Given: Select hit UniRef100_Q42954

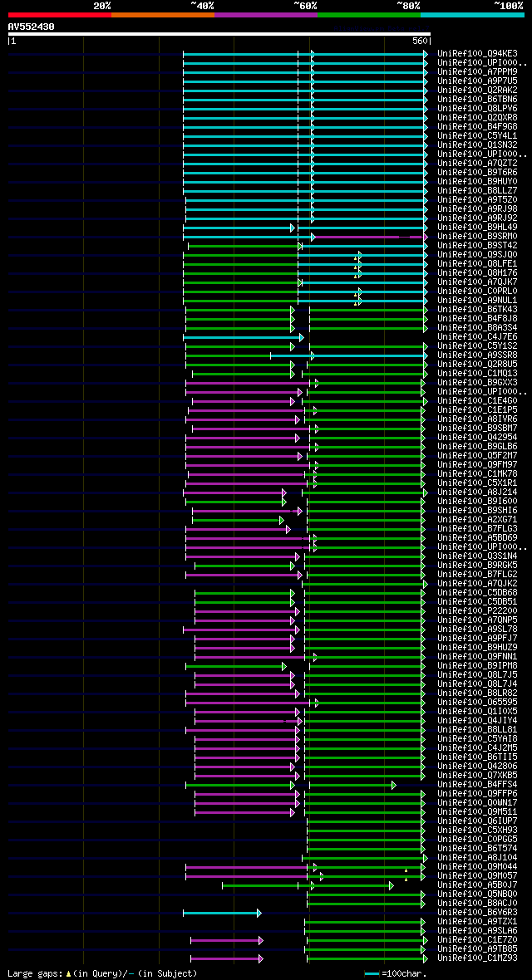Looking at the screenshot, I should tap(477, 438).
